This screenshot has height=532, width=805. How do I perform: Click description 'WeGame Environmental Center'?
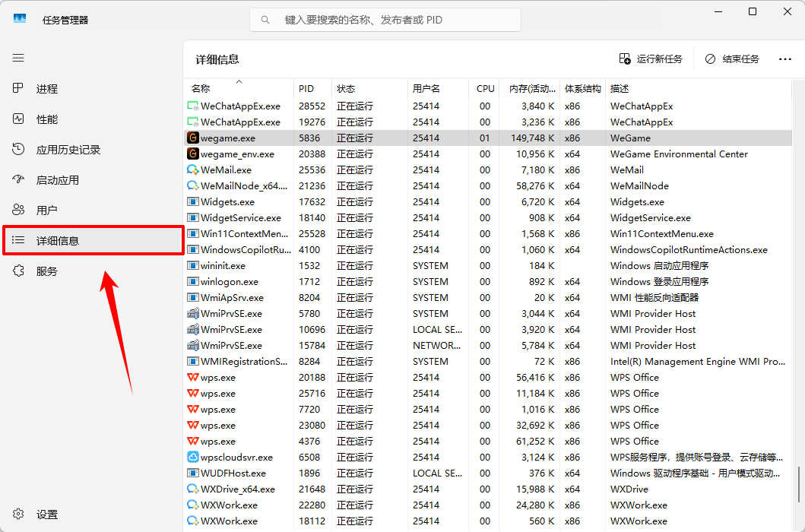(x=679, y=154)
